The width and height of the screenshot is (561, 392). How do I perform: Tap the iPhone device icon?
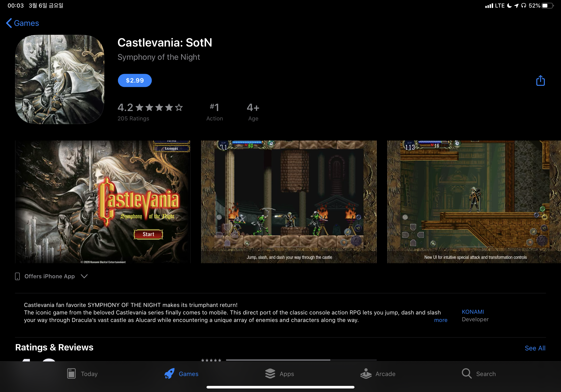(17, 276)
